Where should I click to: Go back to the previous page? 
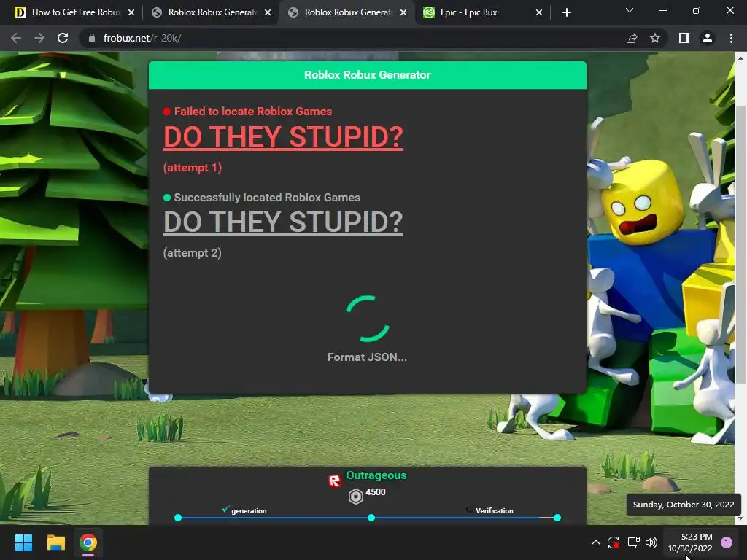(16, 38)
